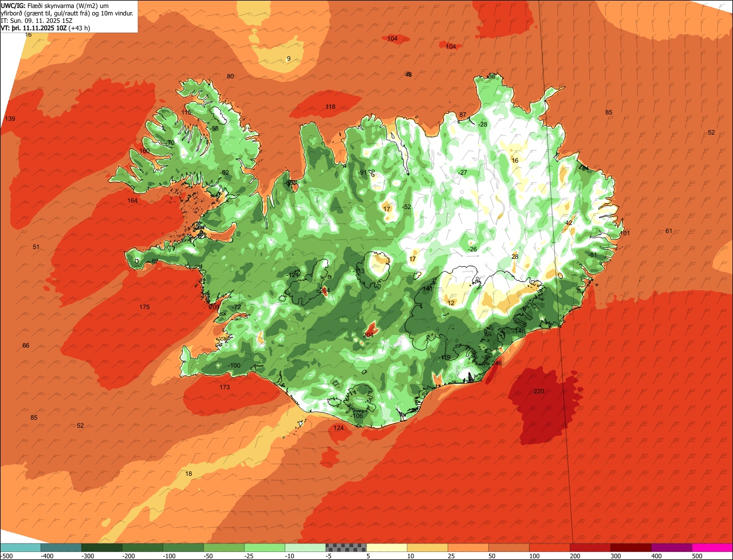Click the '18' value in the southwest ocean
The image size is (733, 560).
pos(189,474)
